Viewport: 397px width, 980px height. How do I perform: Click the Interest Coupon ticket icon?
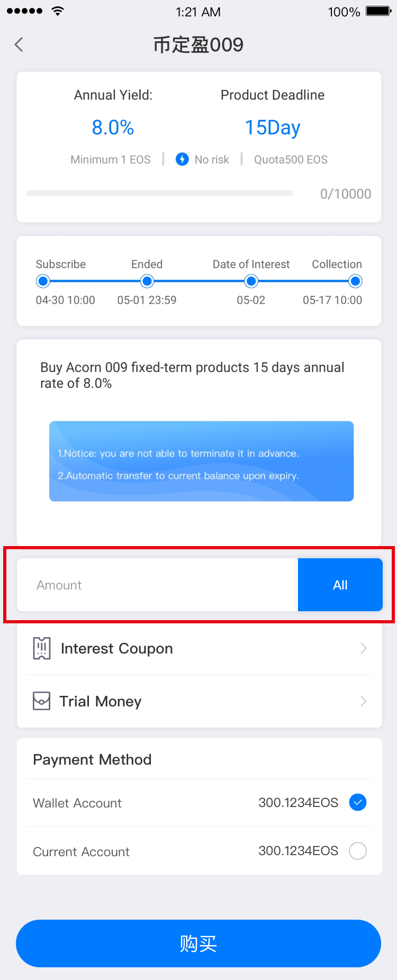[42, 648]
